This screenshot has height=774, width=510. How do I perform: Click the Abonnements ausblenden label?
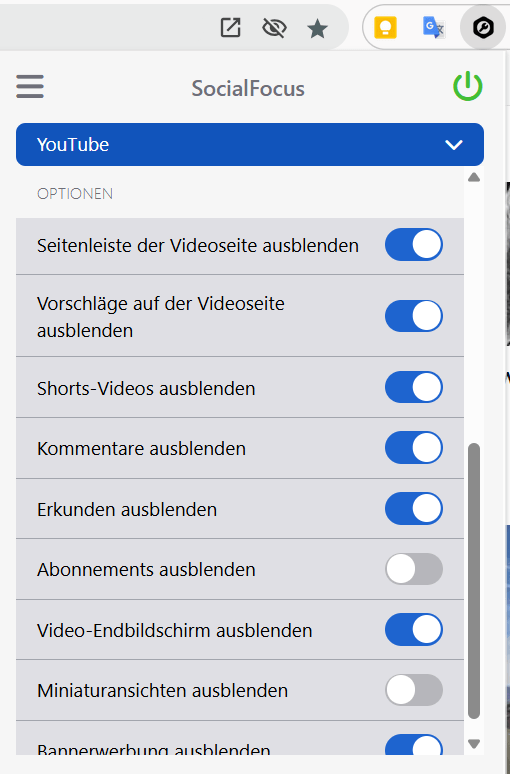pyautogui.click(x=146, y=570)
